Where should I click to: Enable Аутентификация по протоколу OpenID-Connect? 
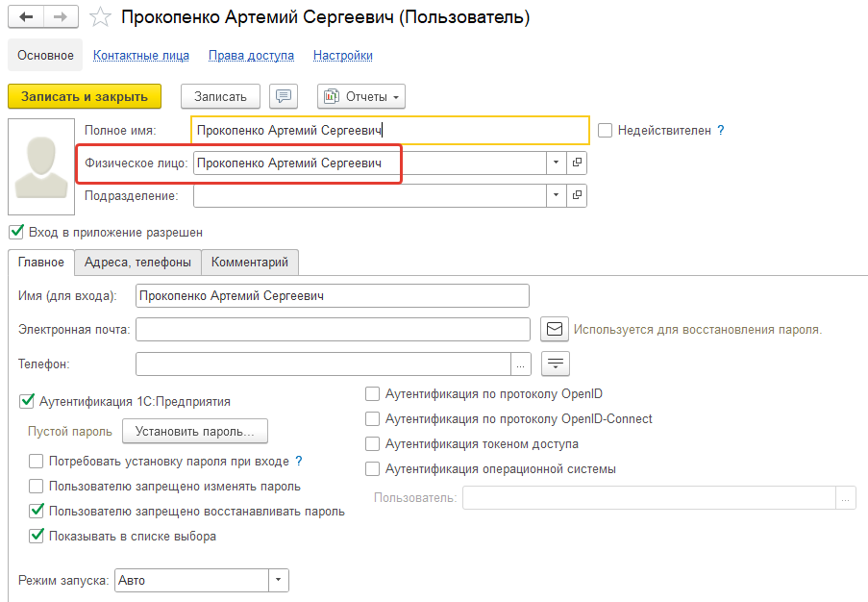373,418
